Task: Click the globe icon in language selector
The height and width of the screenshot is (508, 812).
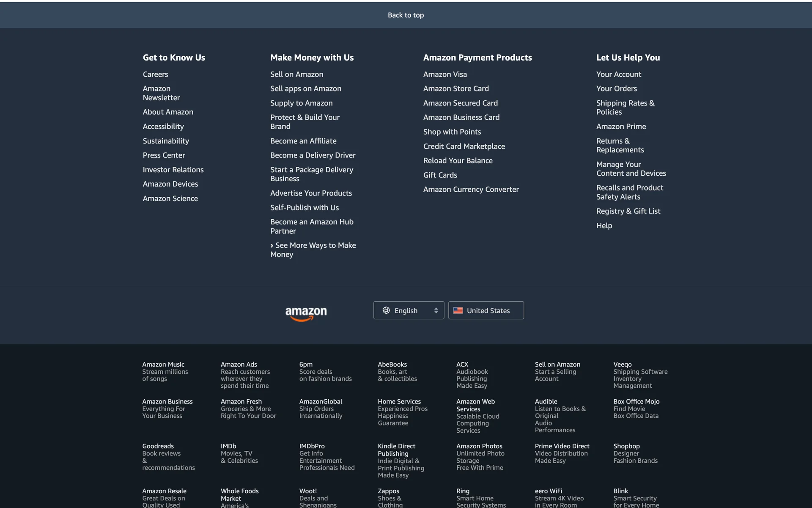Action: (x=386, y=310)
